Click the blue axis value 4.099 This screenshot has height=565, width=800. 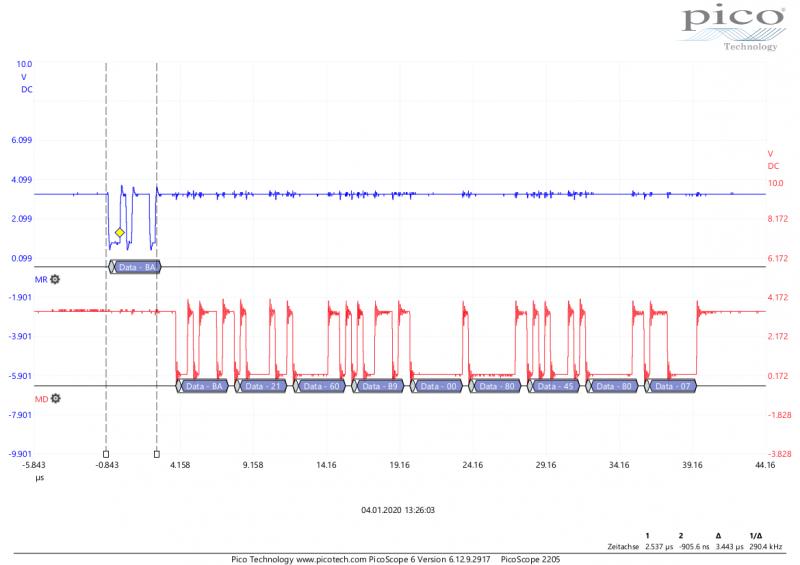21,180
